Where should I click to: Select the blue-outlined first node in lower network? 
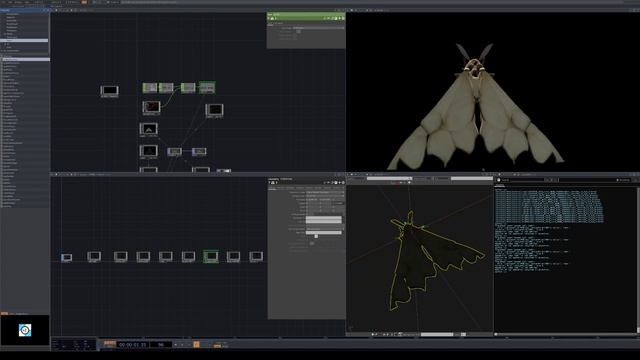67,257
